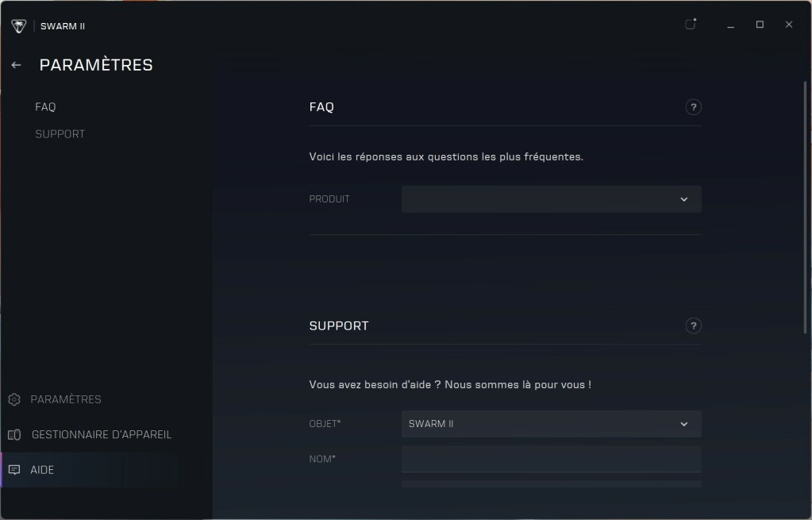Open the notification icon in the title bar
The width and height of the screenshot is (812, 520).
tap(691, 25)
